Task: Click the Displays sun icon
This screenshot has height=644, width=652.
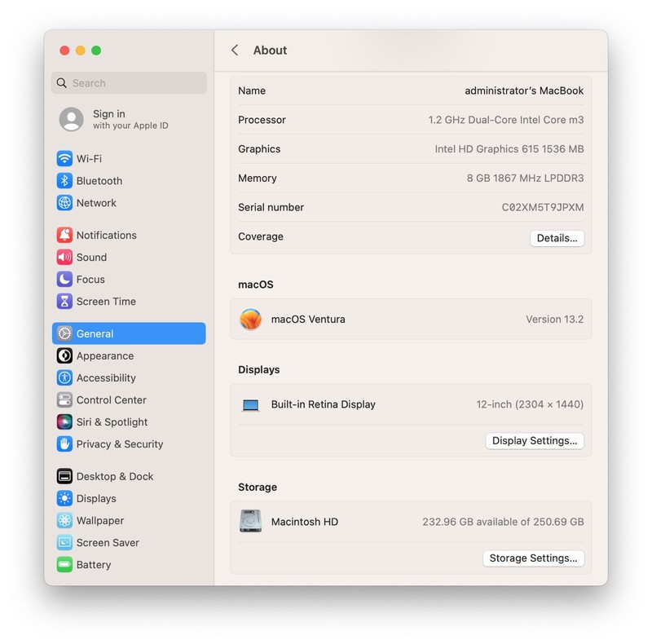Action: tap(64, 498)
